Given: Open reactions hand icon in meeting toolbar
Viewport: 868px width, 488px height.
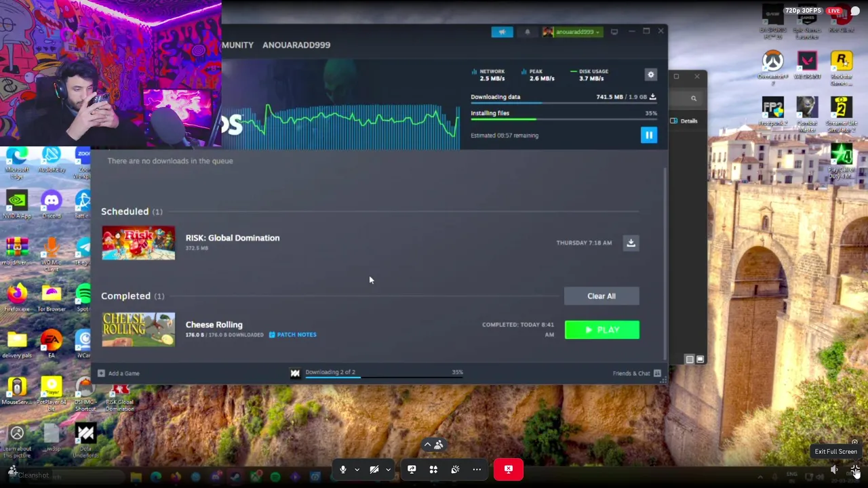Looking at the screenshot, I should pos(455,469).
